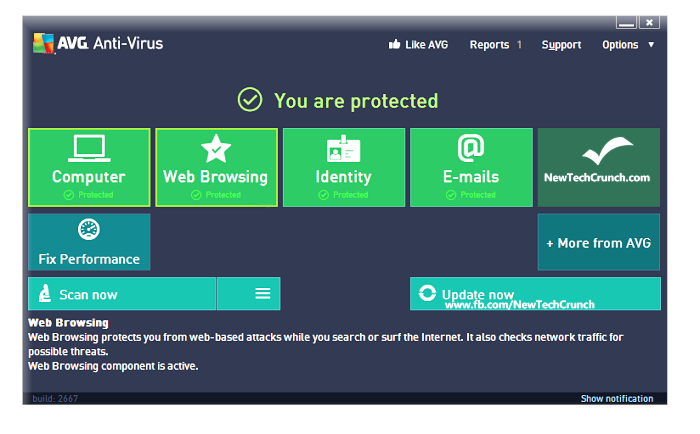Minimize the AVG window
This screenshot has height=434, width=700.
click(626, 22)
